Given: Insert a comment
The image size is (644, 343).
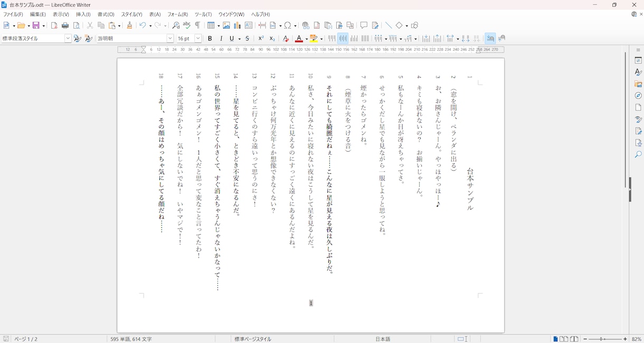Looking at the screenshot, I should [x=364, y=25].
